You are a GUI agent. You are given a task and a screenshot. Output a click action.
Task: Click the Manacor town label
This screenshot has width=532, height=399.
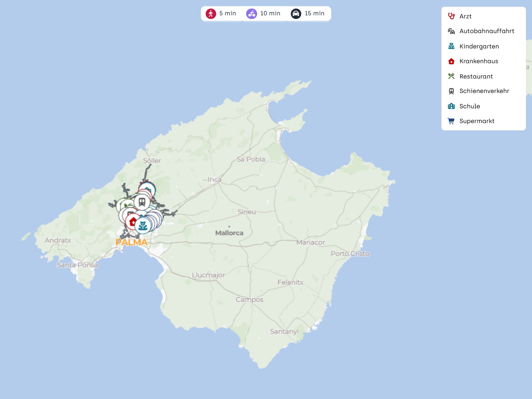[x=310, y=242]
